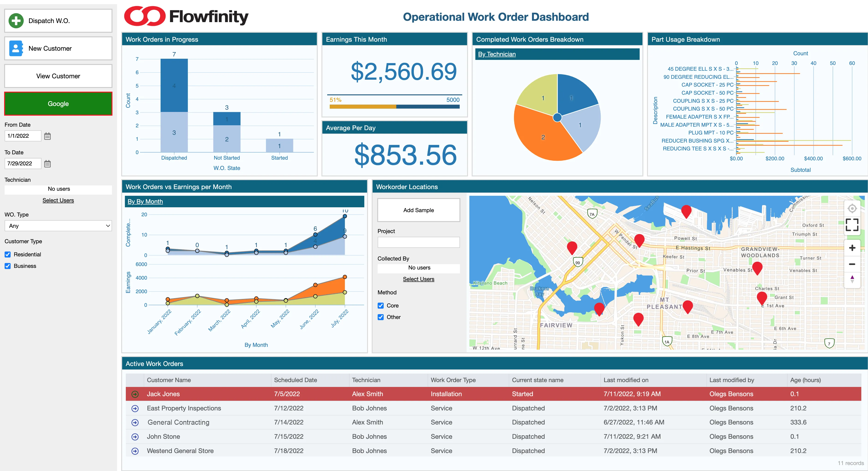The image size is (868, 471).
Task: Click the New Customer icon button
Action: [16, 49]
